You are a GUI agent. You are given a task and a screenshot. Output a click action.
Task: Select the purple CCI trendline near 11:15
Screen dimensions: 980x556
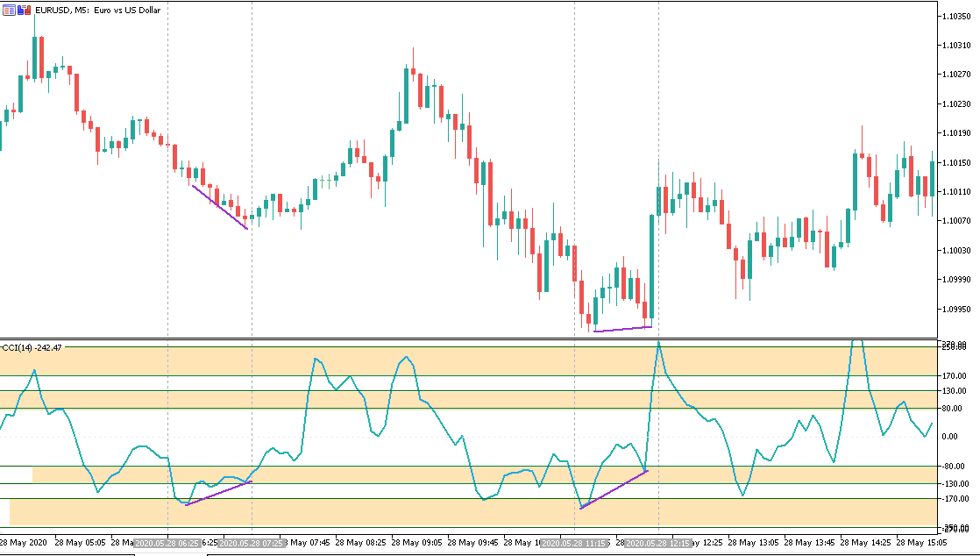pyautogui.click(x=614, y=489)
